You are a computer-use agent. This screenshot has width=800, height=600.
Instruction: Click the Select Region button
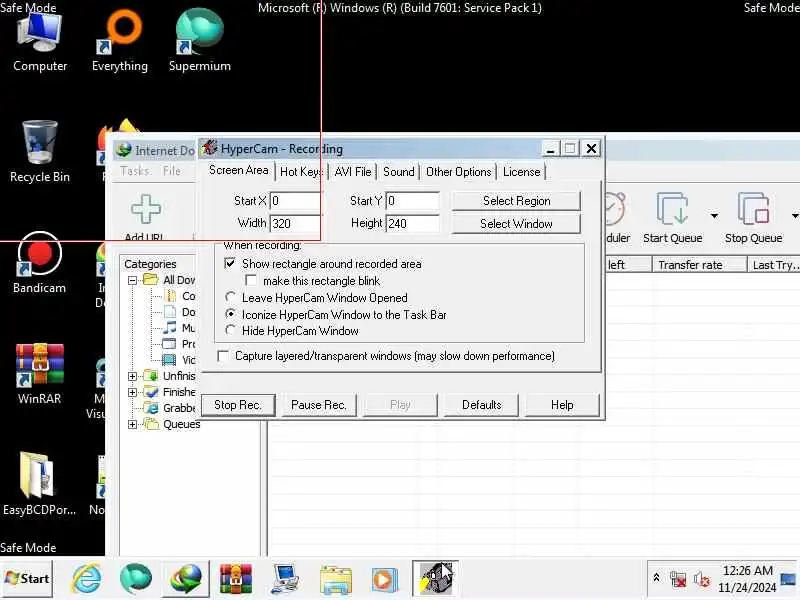[x=516, y=201]
